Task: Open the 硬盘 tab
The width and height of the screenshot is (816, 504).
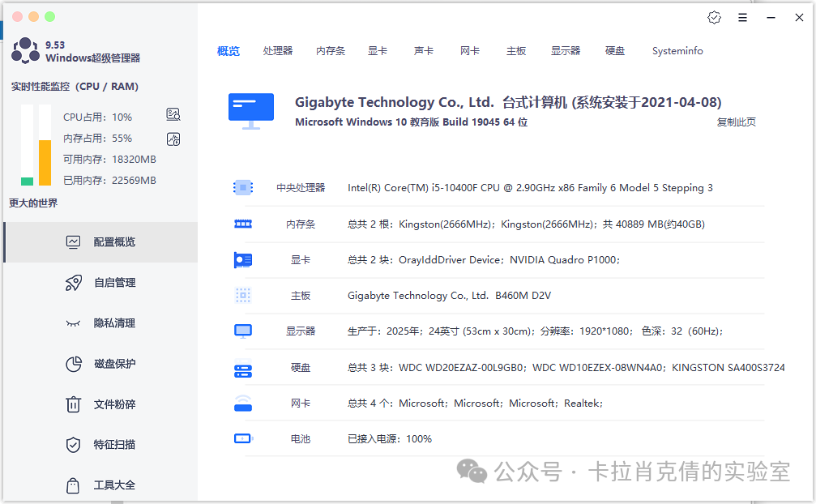Action: click(615, 51)
